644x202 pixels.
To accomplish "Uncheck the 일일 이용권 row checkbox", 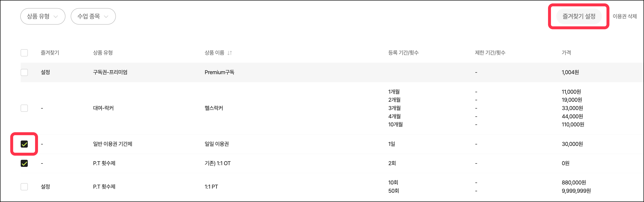I will tap(24, 144).
